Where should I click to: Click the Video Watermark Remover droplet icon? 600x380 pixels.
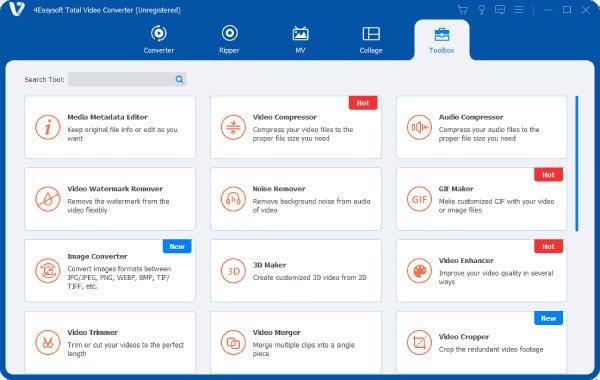coord(48,199)
